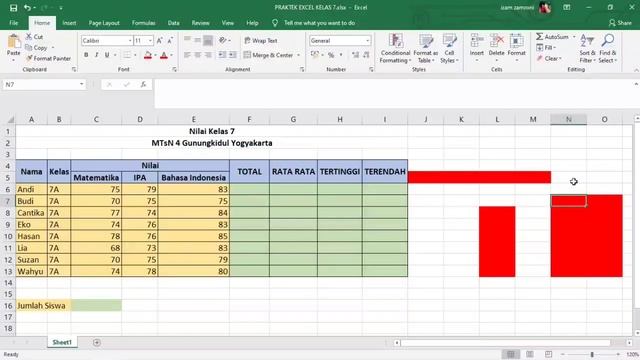Toggle Italic formatting
This screenshot has height=360, width=640.
96,55
